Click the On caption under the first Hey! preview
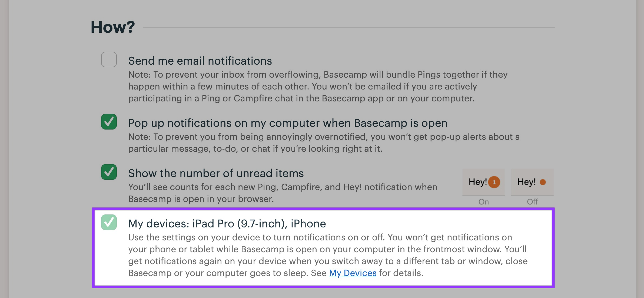This screenshot has width=644, height=298. (x=483, y=201)
